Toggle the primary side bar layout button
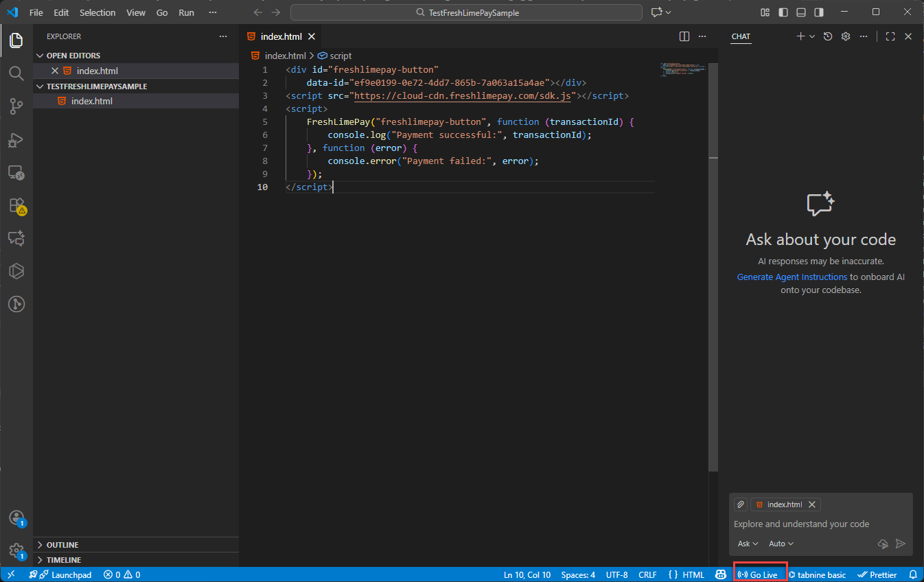924x582 pixels. [783, 12]
